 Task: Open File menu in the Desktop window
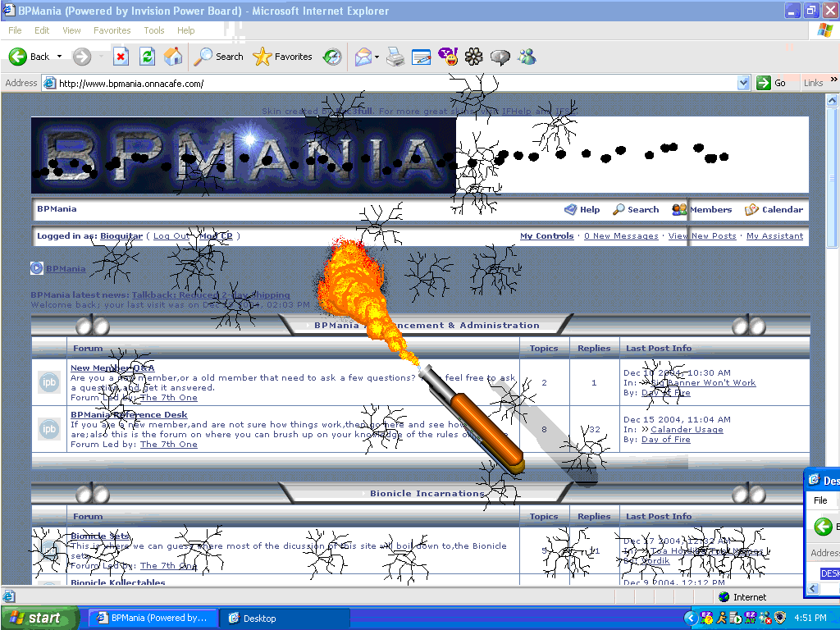820,500
